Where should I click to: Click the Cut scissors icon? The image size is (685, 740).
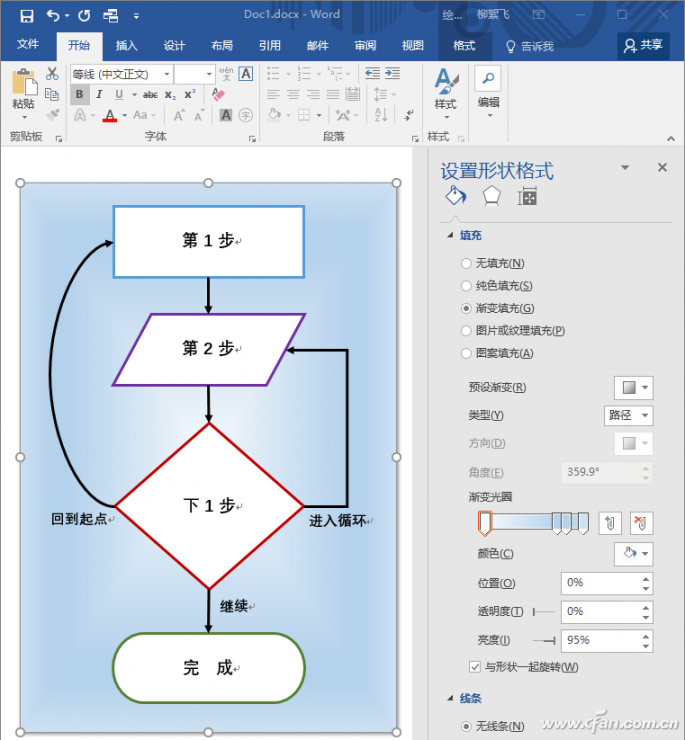click(52, 74)
